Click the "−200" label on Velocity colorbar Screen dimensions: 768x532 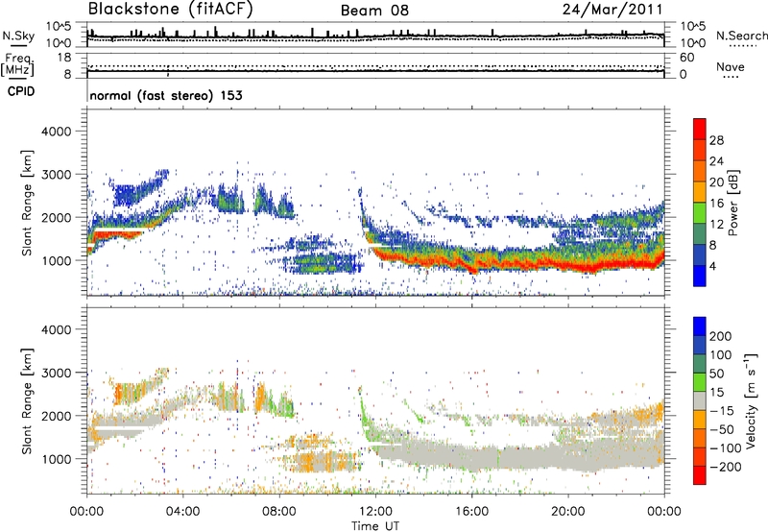pyautogui.click(x=725, y=467)
